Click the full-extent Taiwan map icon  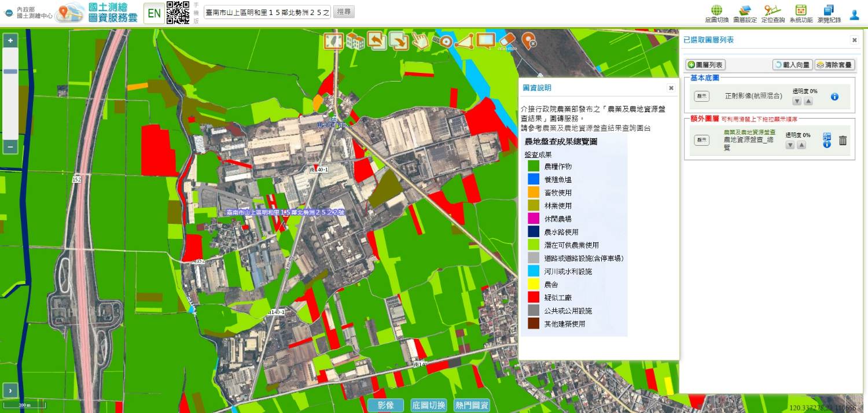coord(333,41)
